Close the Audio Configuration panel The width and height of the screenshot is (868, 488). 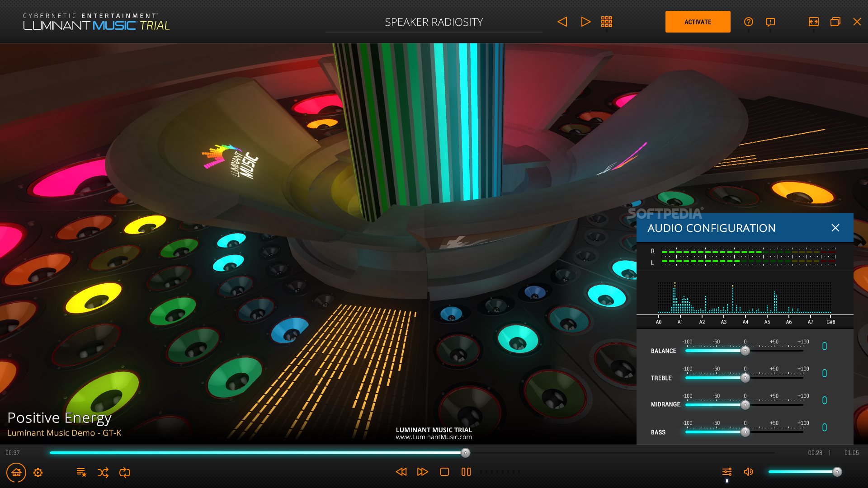[835, 228]
